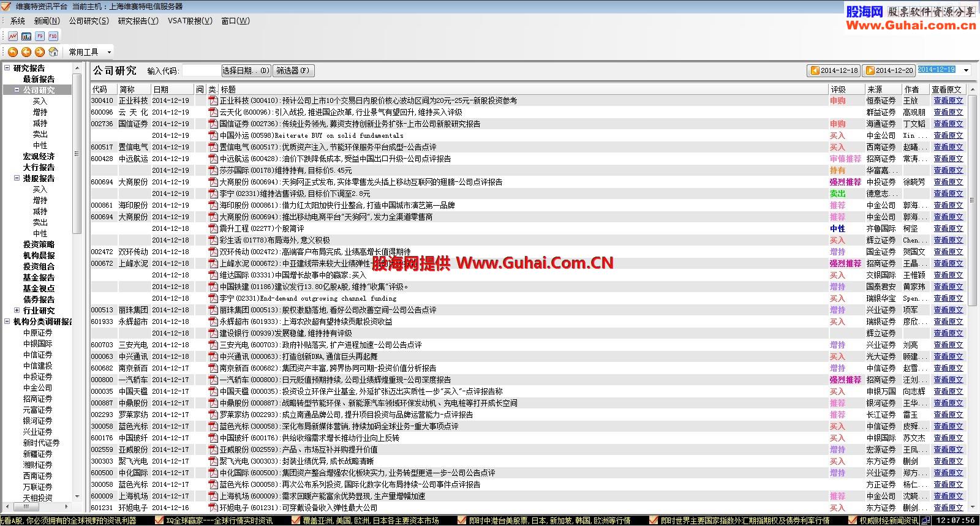Open PDF icon for 国信证券(002736) report

click(213, 124)
